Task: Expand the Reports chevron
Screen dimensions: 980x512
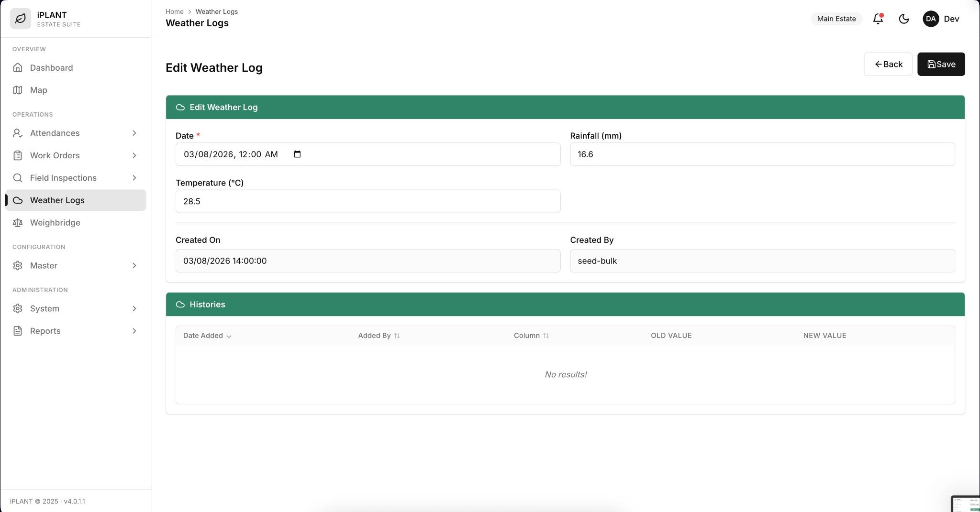Action: pyautogui.click(x=134, y=331)
